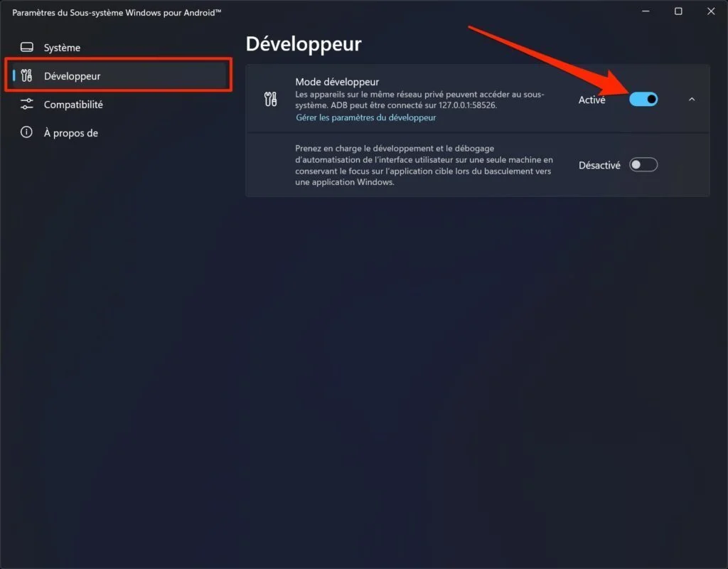
Task: Open Gérer les paramètres du développeur link
Action: tap(366, 117)
